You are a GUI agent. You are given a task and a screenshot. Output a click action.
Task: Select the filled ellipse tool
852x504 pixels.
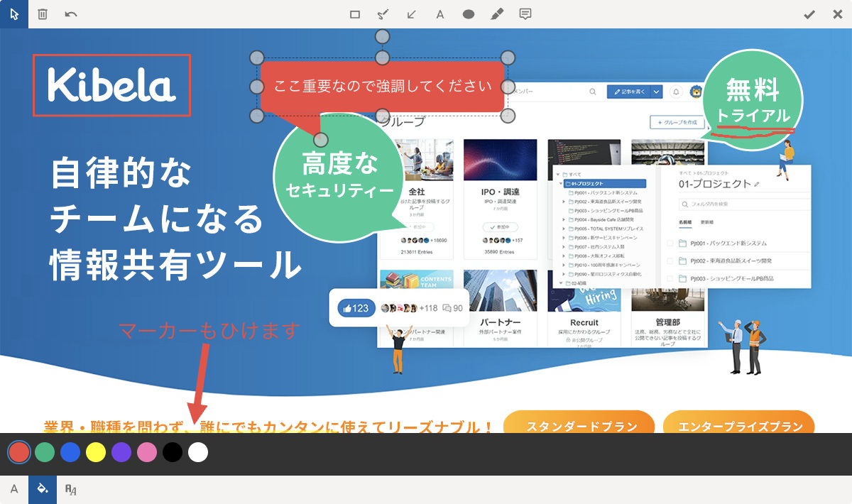[469, 14]
